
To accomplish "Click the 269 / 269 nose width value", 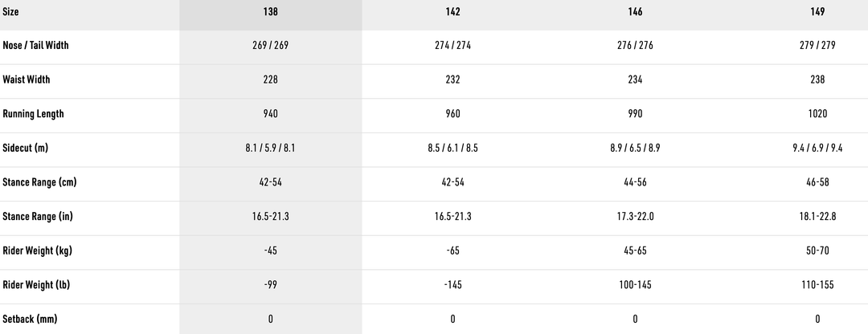I will 270,46.
